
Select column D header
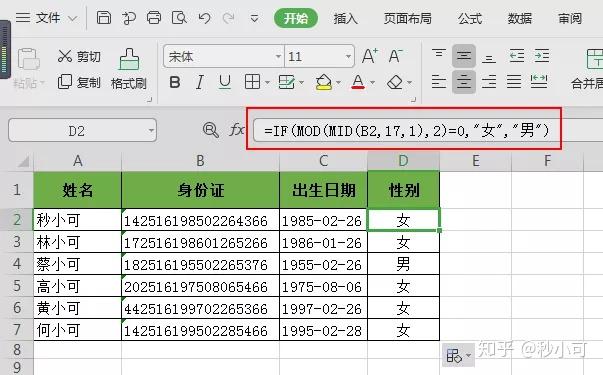[x=403, y=161]
